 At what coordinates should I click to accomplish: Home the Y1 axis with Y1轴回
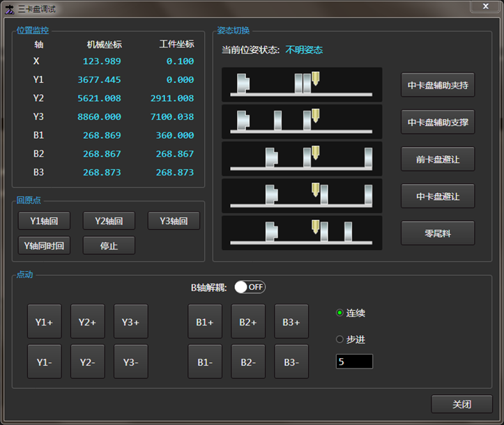point(44,221)
